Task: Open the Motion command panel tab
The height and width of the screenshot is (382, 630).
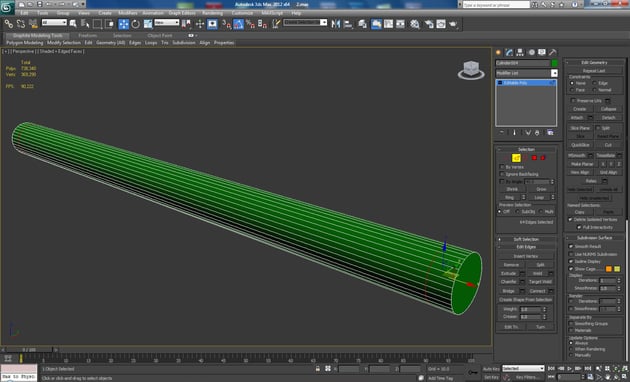Action: (531, 52)
